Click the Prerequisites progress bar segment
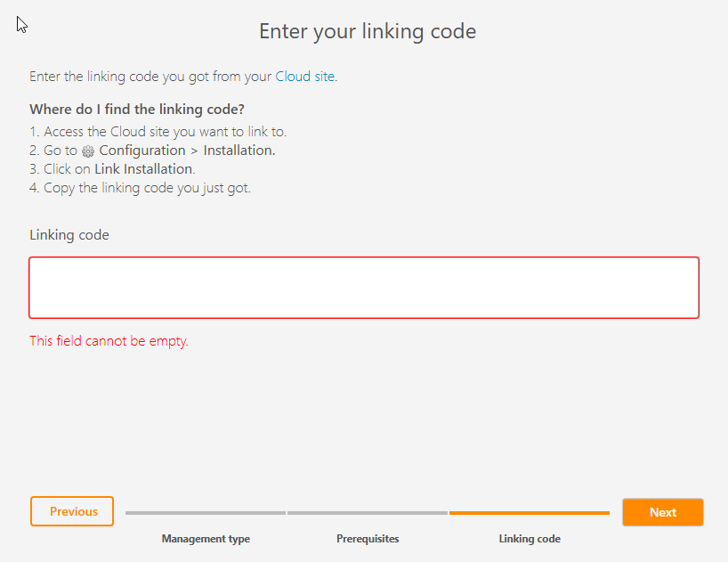The image size is (728, 562). pos(367,513)
